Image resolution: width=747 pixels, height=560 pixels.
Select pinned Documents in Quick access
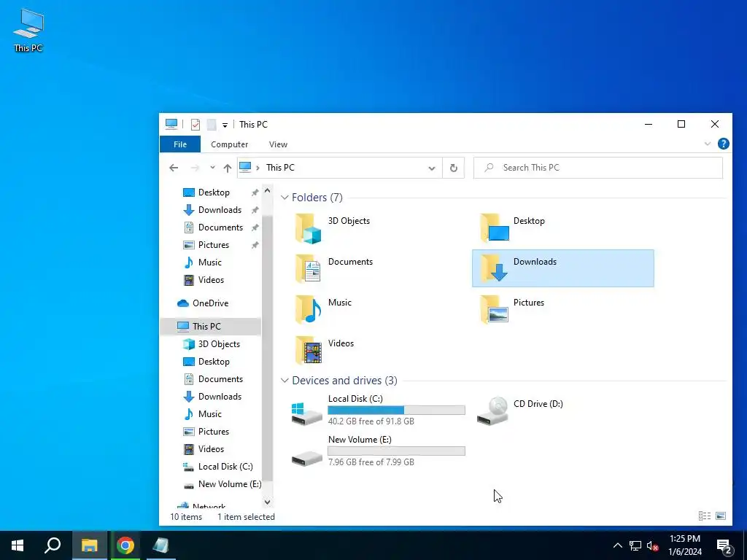click(x=220, y=227)
